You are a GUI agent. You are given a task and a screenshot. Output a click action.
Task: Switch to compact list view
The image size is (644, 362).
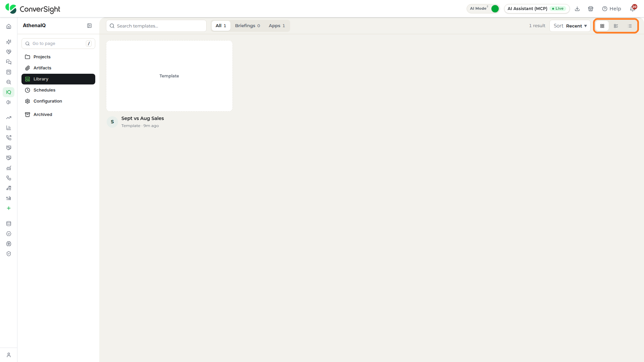(630, 26)
